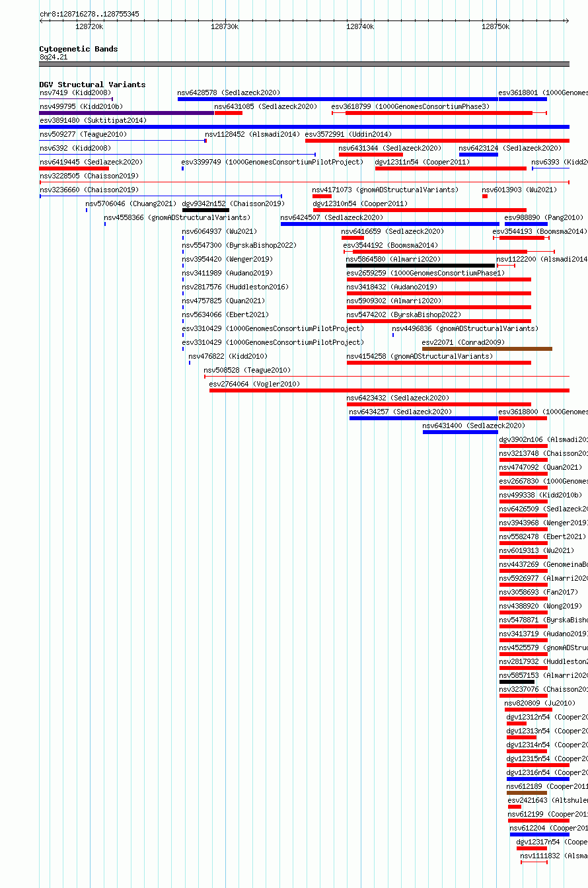Select the purple bar under nsv499795
The width and height of the screenshot is (588, 888).
(x=127, y=113)
